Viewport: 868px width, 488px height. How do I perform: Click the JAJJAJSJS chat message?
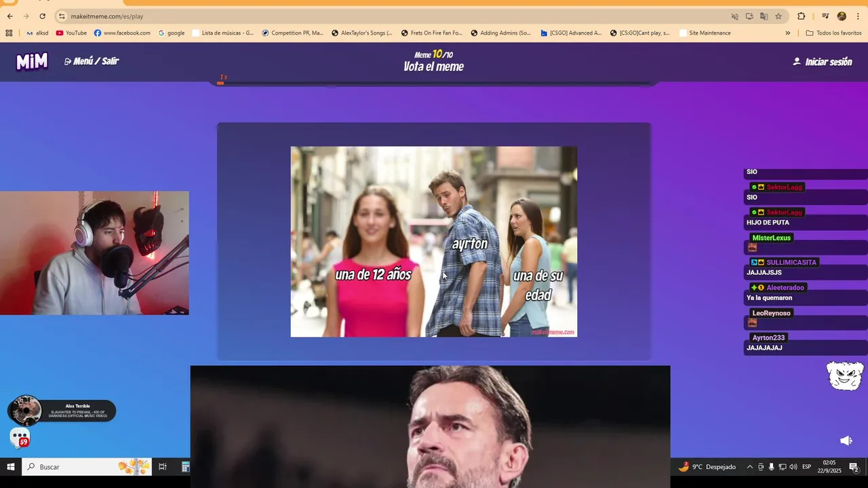pyautogui.click(x=764, y=272)
